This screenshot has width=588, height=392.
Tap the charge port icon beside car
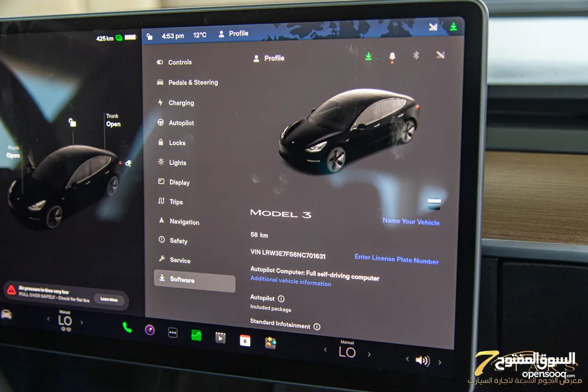coord(128,163)
